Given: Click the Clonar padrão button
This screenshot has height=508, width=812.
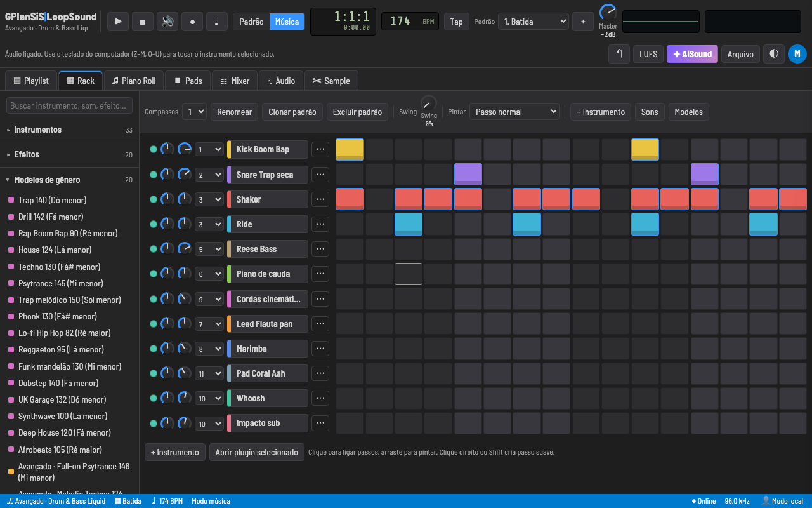Looking at the screenshot, I should [292, 112].
